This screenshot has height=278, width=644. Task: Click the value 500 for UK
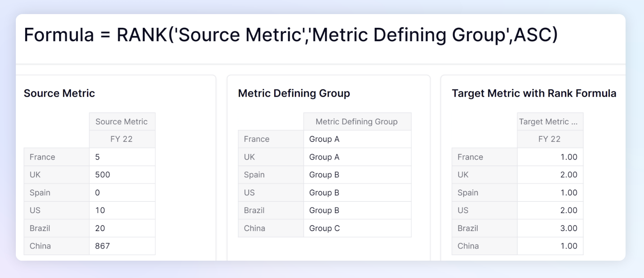[x=122, y=175]
